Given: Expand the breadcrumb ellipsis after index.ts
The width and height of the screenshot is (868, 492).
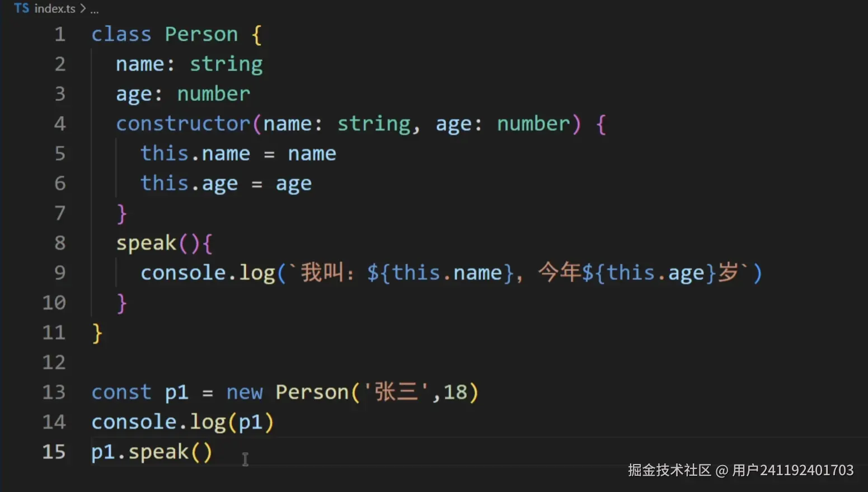Looking at the screenshot, I should [95, 10].
